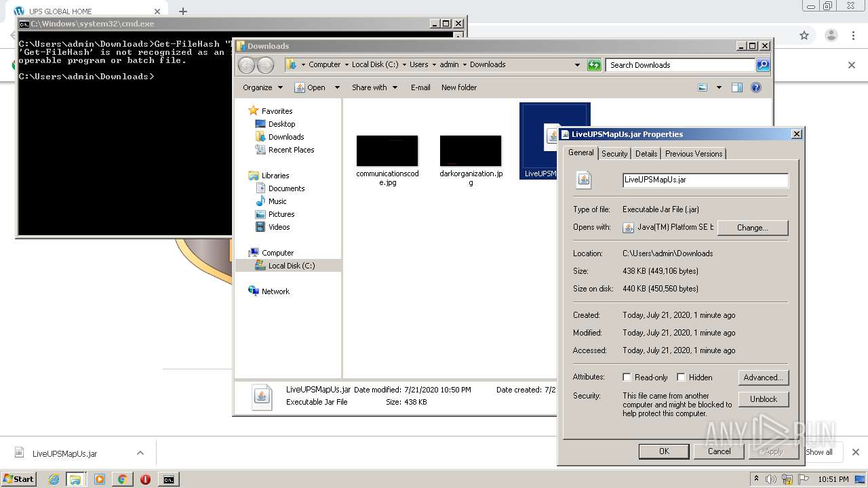This screenshot has height=488, width=868.
Task: Click the Downloads breadcrumb segment
Action: (488, 65)
